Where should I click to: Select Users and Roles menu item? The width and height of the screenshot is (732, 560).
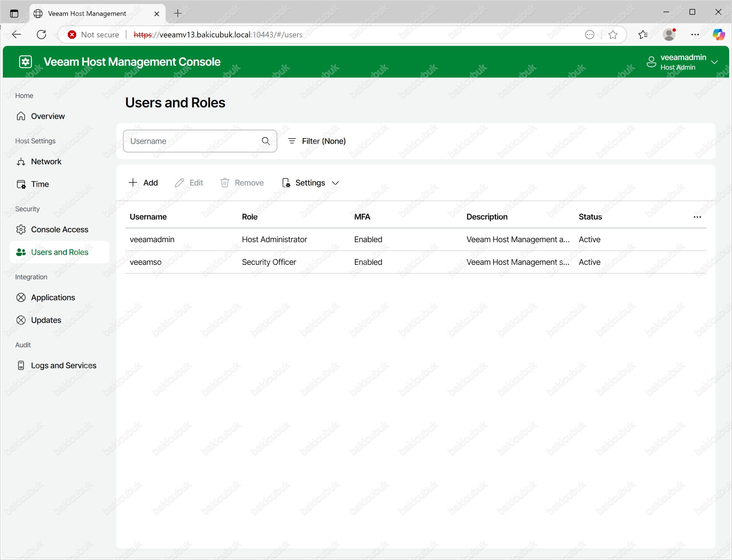pos(59,252)
